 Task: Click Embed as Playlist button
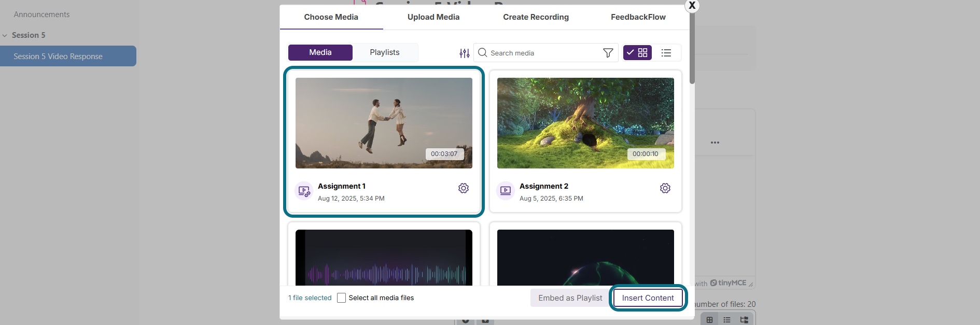(570, 298)
